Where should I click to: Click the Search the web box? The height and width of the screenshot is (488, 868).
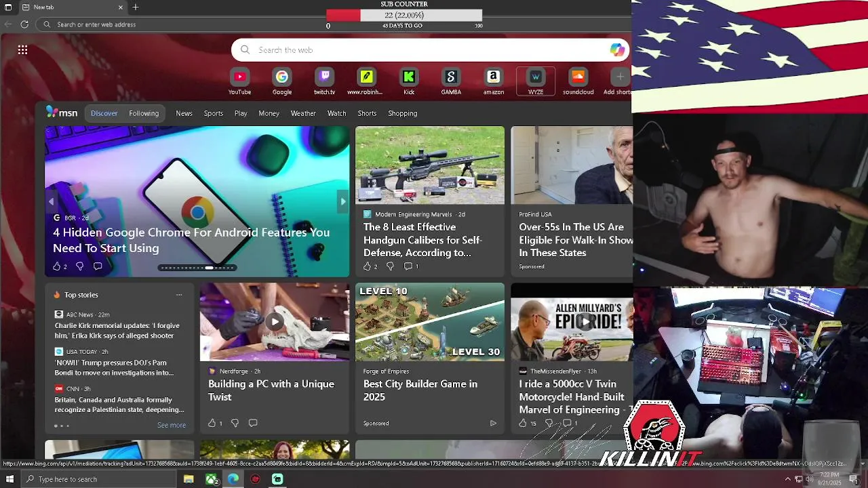431,50
